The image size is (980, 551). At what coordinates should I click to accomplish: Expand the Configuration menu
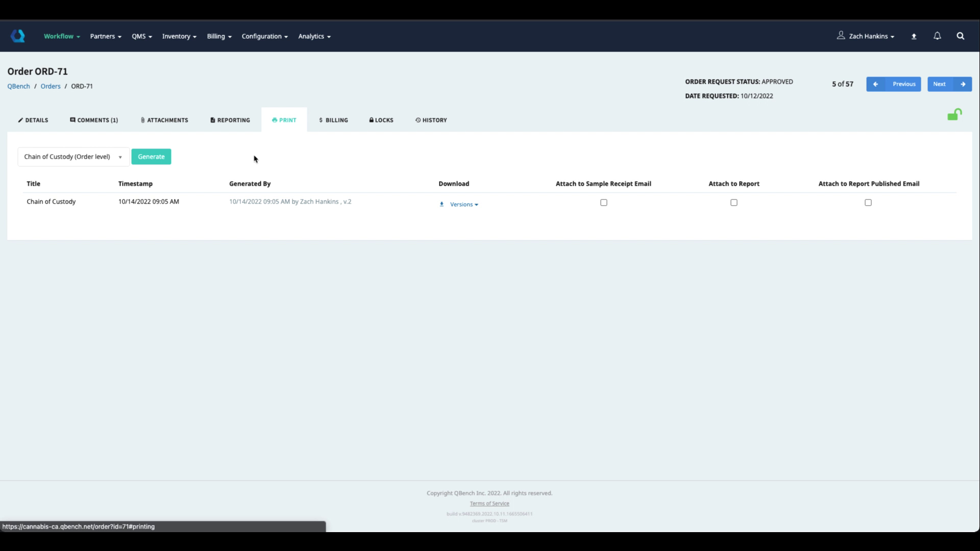264,36
